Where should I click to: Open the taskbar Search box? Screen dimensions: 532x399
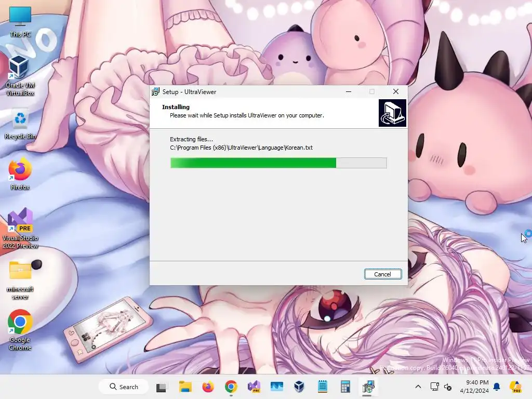[x=124, y=387]
